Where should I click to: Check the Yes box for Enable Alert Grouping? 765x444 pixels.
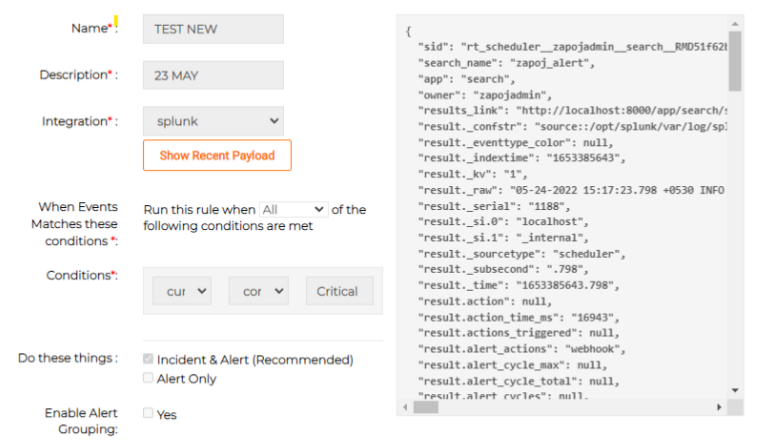pos(148,413)
